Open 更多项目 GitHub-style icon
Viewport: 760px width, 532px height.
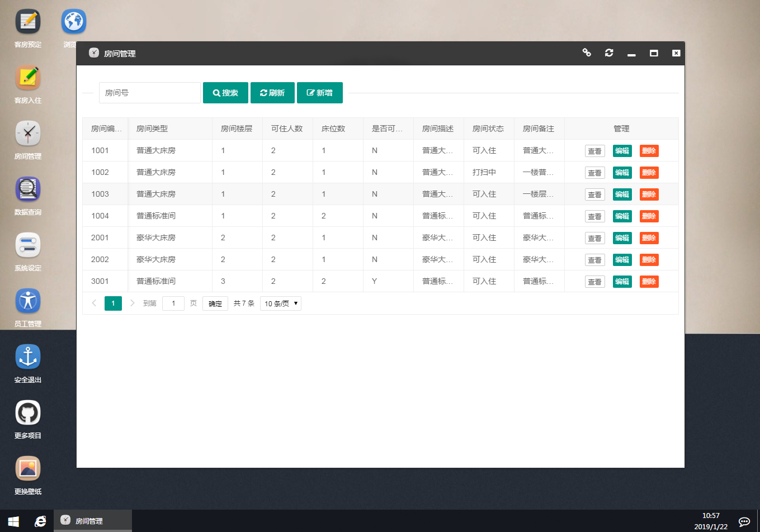point(28,414)
